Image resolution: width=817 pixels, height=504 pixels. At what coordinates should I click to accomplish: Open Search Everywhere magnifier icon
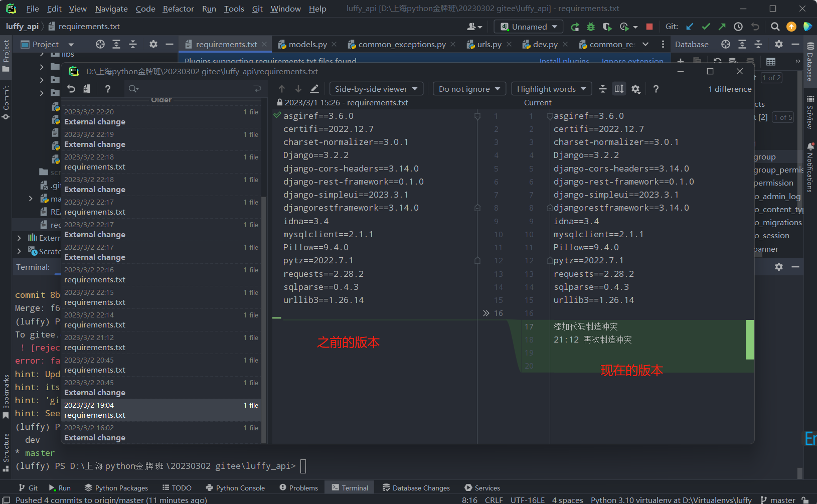coord(775,27)
